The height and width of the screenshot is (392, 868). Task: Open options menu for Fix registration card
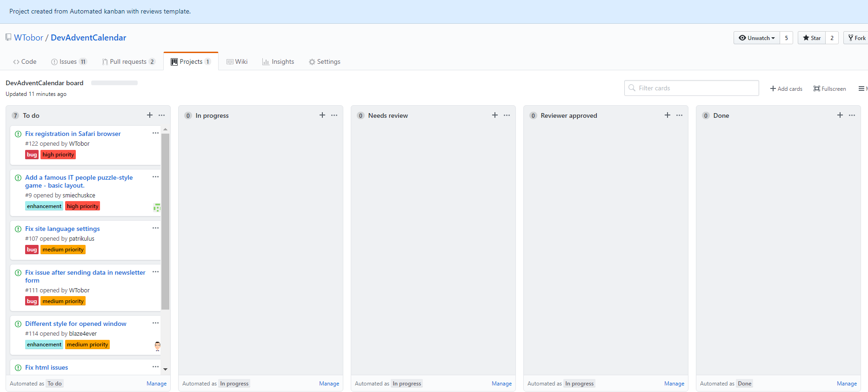coord(155,133)
